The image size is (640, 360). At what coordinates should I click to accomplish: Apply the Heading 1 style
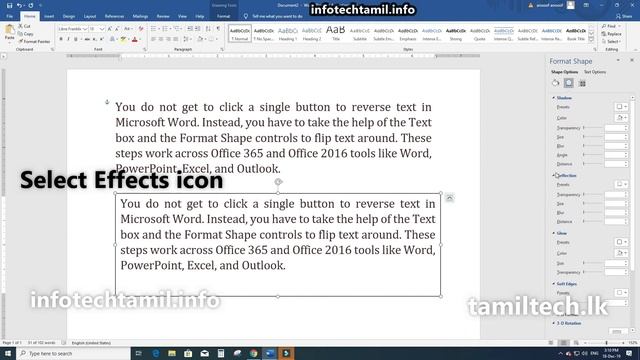[x=288, y=33]
